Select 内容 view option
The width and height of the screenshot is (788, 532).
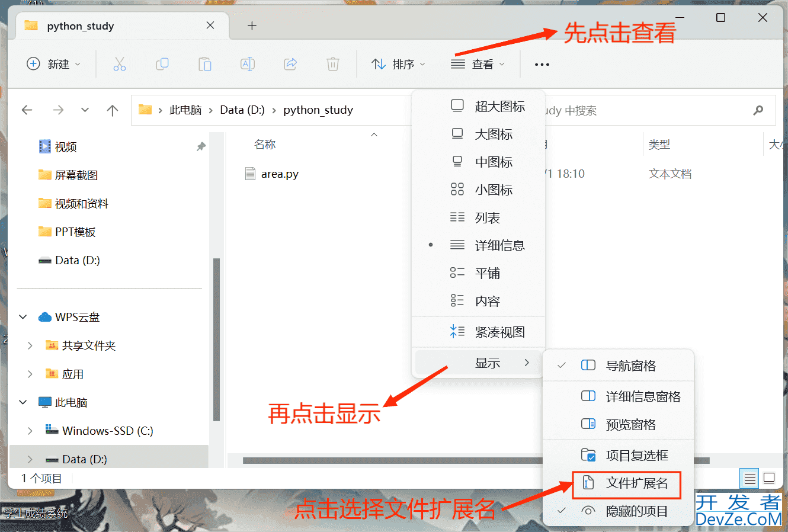click(478, 301)
